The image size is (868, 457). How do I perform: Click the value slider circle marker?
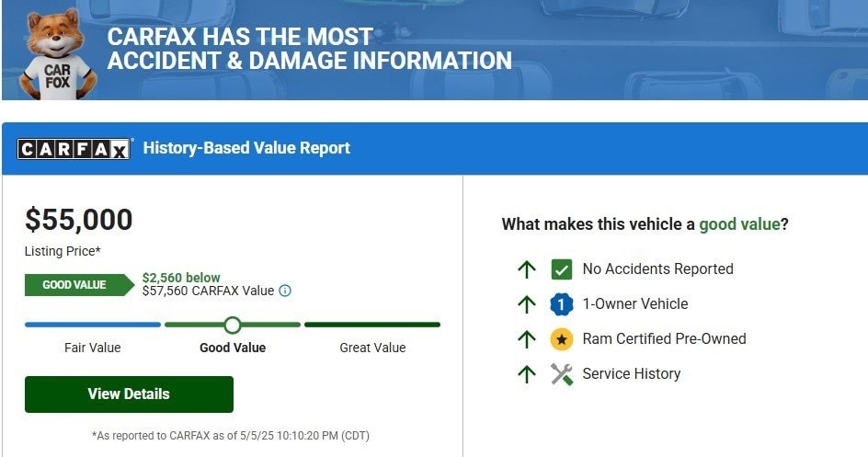(x=233, y=325)
